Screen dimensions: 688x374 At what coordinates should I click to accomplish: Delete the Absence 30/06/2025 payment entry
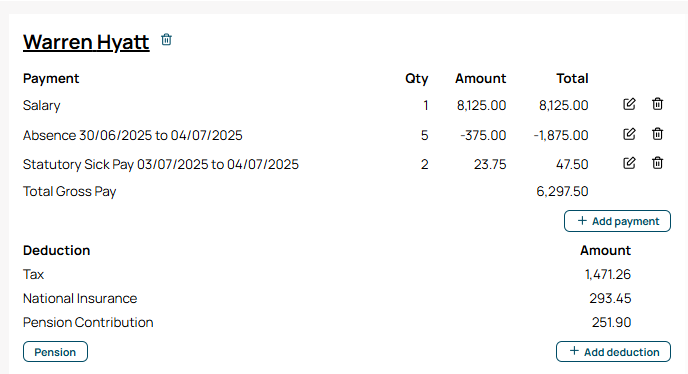(657, 134)
